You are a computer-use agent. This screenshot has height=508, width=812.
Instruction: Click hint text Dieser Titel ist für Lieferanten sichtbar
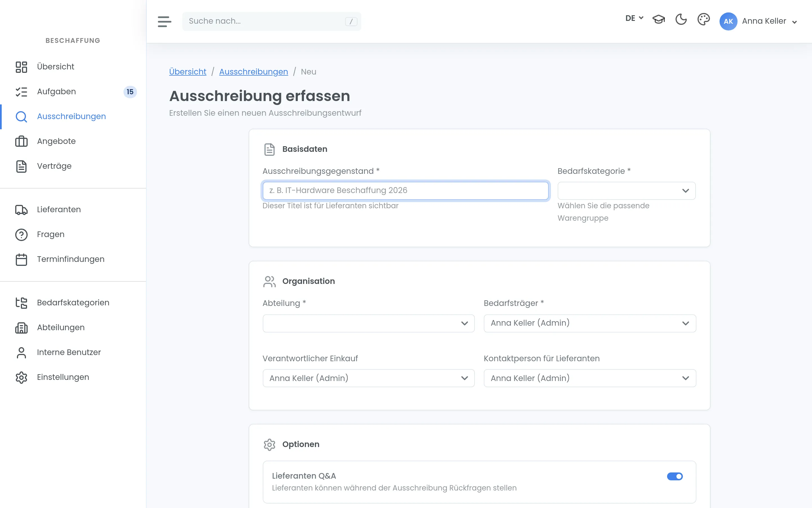330,206
